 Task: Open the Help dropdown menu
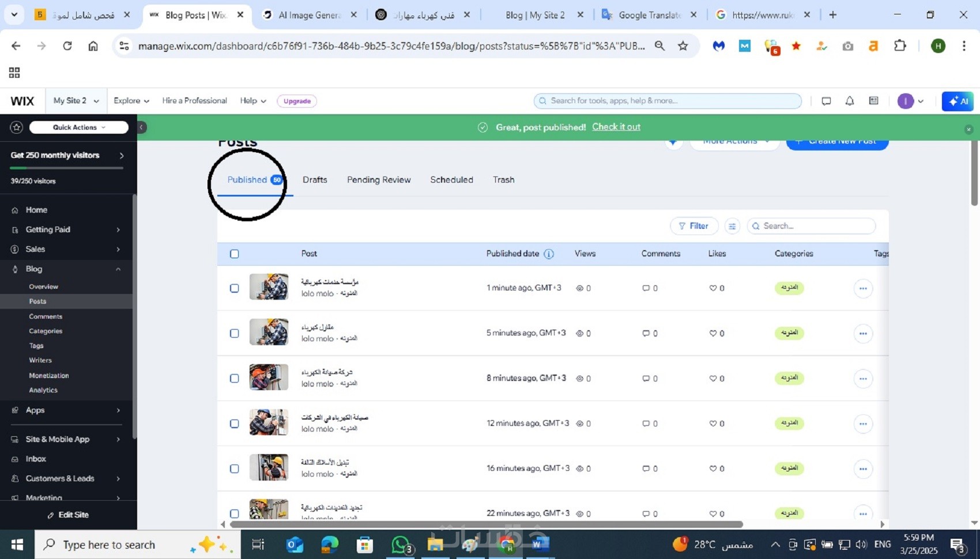253,101
